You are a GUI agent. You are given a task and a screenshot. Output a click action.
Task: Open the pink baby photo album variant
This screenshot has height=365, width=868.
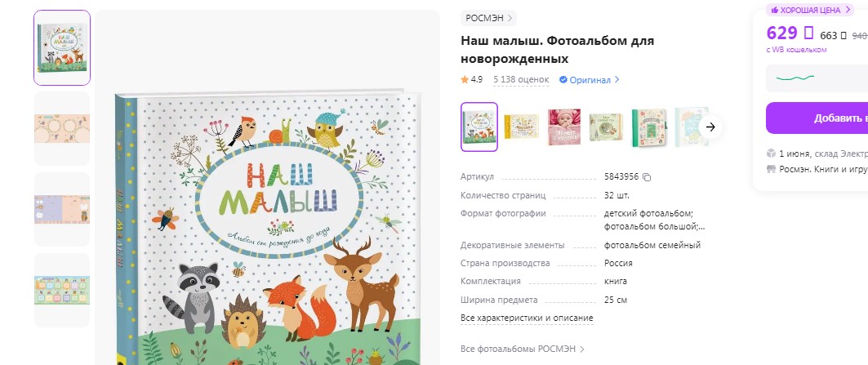pyautogui.click(x=564, y=127)
